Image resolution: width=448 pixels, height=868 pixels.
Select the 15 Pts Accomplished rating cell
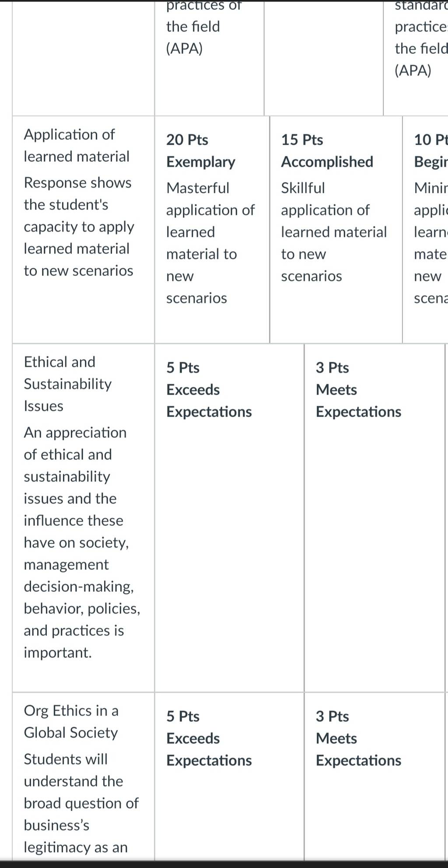(336, 229)
